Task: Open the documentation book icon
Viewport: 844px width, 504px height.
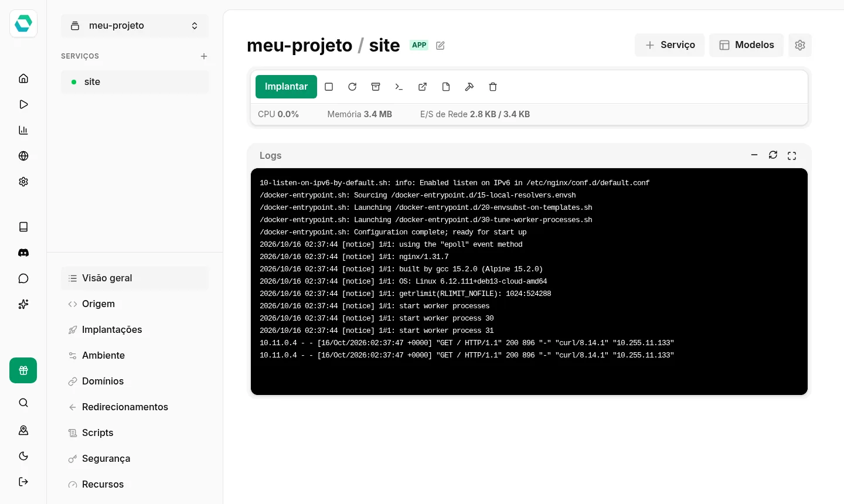Action: [23, 227]
